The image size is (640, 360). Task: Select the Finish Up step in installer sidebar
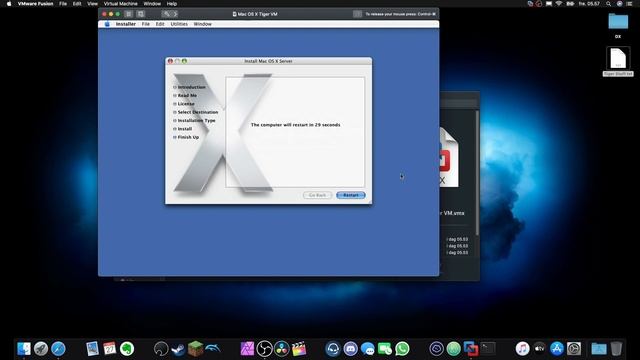pos(188,137)
